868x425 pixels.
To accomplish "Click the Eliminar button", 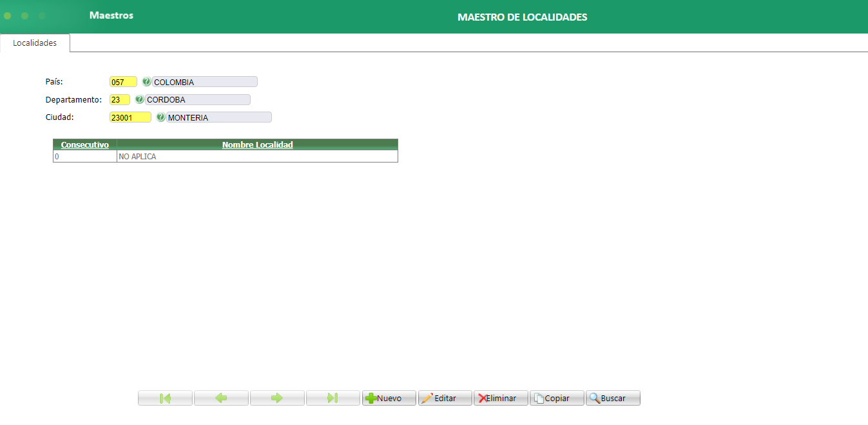I will [x=501, y=398].
